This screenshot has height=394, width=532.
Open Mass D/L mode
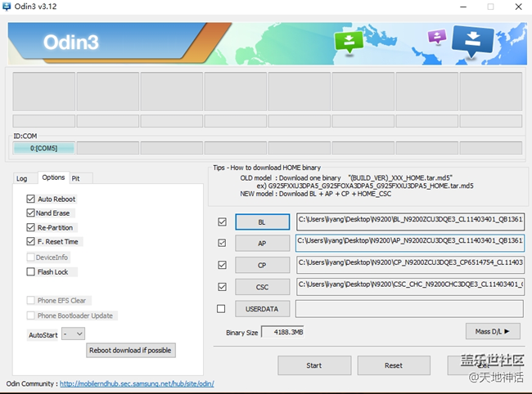(x=493, y=331)
